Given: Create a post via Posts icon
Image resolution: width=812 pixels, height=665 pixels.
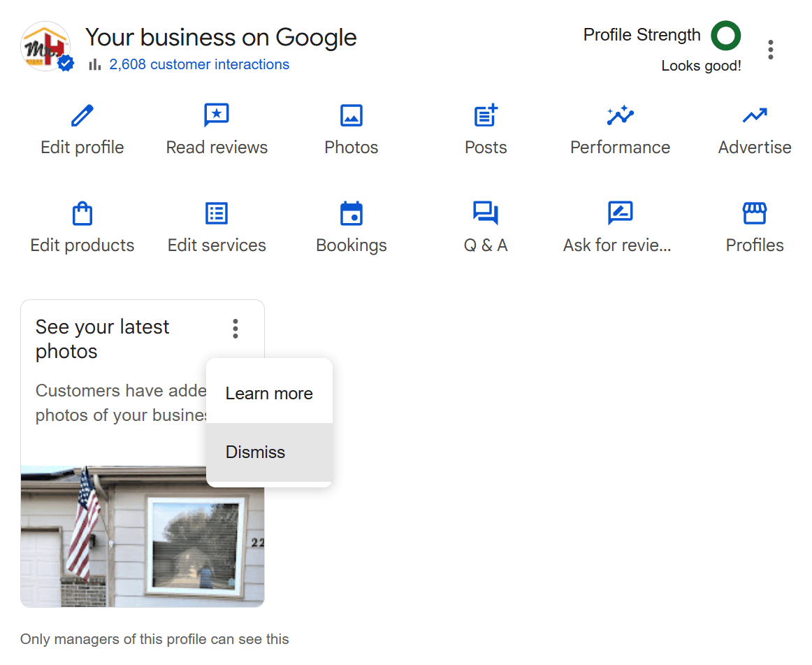Looking at the screenshot, I should click(486, 115).
